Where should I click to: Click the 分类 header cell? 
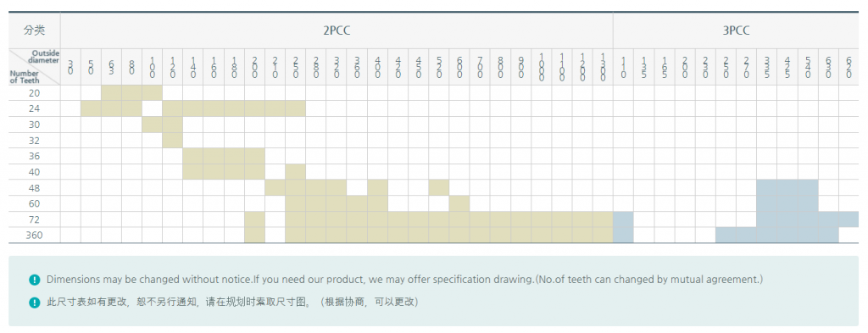34,31
